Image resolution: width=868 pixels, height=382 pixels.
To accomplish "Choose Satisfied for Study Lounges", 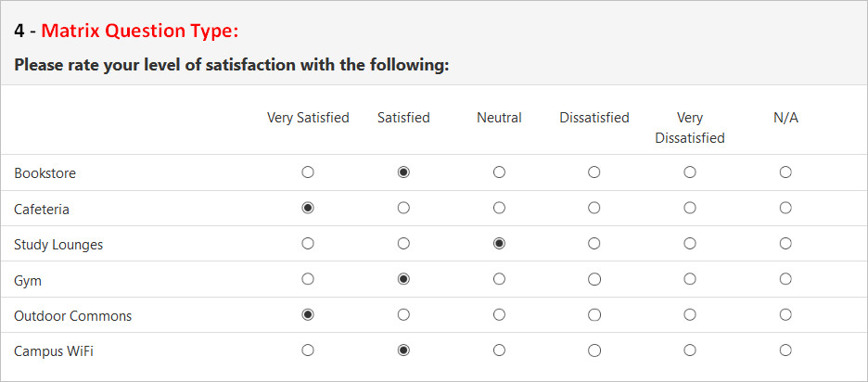I will tap(403, 244).
